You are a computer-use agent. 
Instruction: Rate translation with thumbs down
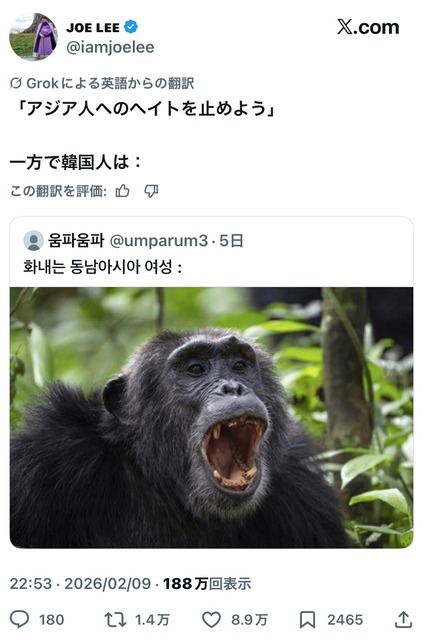[x=151, y=191]
